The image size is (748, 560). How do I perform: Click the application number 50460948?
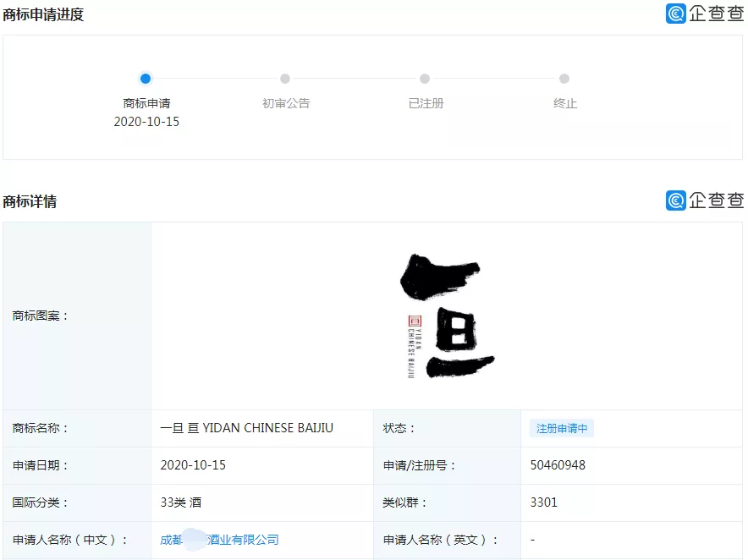[559, 465]
